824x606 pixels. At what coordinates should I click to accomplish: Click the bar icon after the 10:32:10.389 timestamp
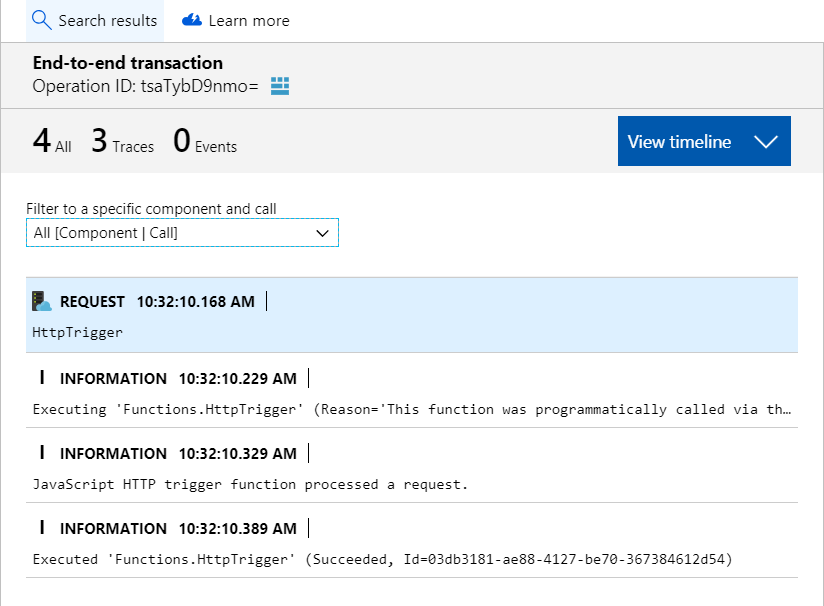pyautogui.click(x=309, y=528)
